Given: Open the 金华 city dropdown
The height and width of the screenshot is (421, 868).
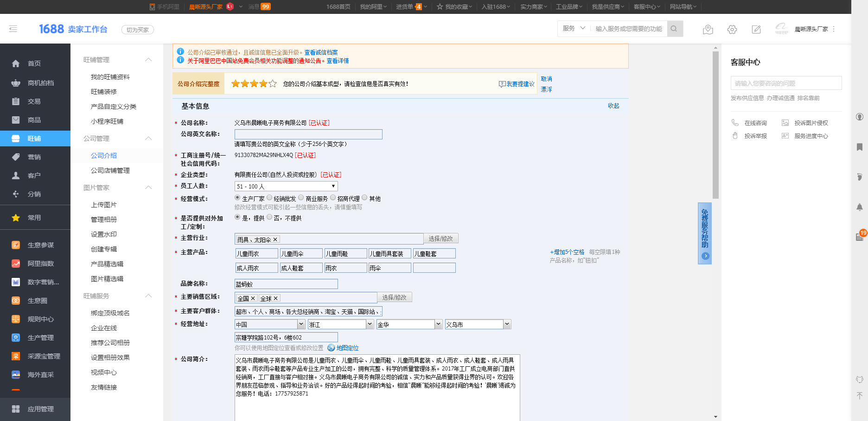Looking at the screenshot, I should coord(409,324).
